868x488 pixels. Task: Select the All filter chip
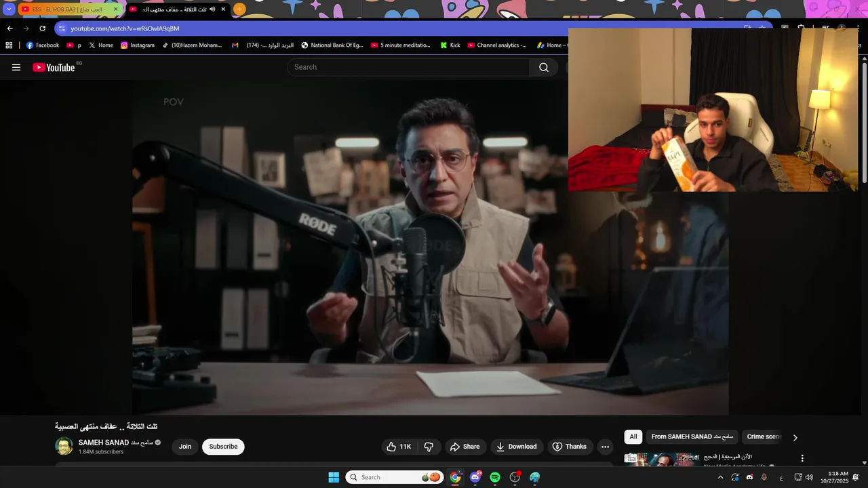click(x=633, y=437)
